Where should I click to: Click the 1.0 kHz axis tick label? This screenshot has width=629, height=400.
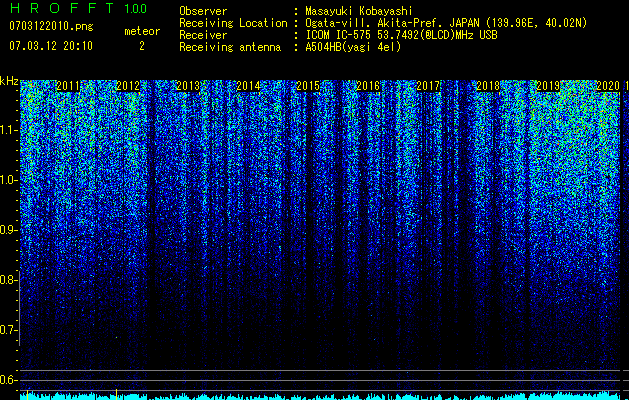point(9,180)
